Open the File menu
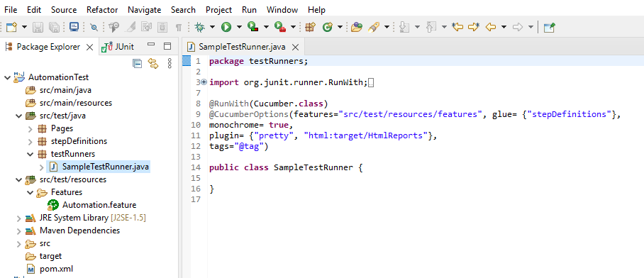The width and height of the screenshot is (644, 278). [x=11, y=9]
